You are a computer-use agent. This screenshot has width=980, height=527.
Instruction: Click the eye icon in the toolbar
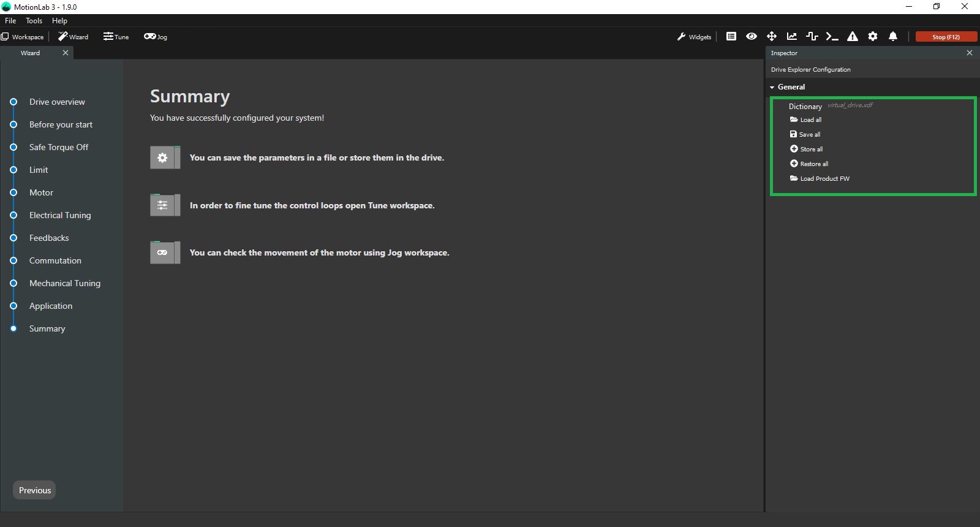(x=752, y=37)
